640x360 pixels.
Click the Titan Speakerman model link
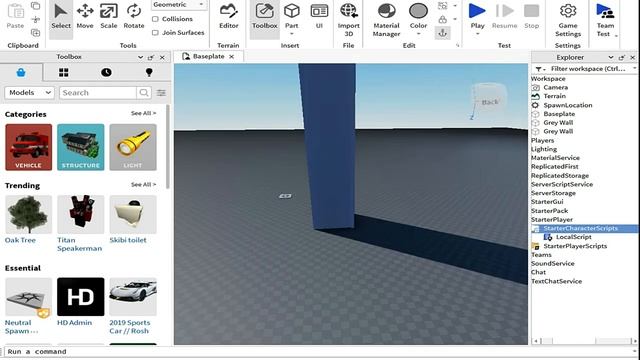coord(80,244)
